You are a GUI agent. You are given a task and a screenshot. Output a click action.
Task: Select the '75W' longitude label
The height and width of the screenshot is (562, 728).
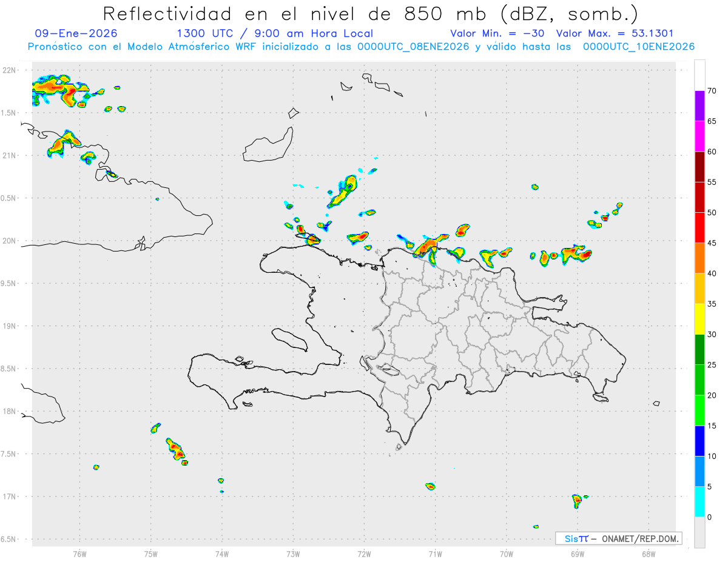pyautogui.click(x=151, y=554)
